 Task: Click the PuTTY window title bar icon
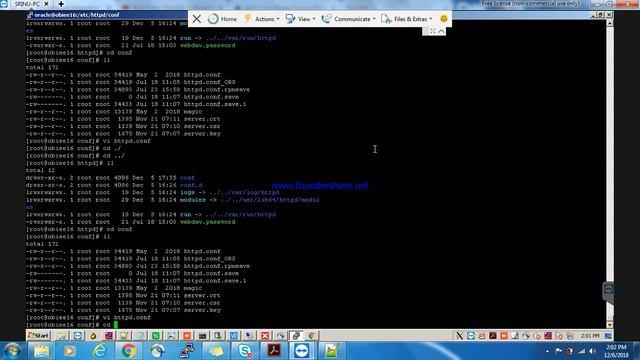tap(29, 15)
